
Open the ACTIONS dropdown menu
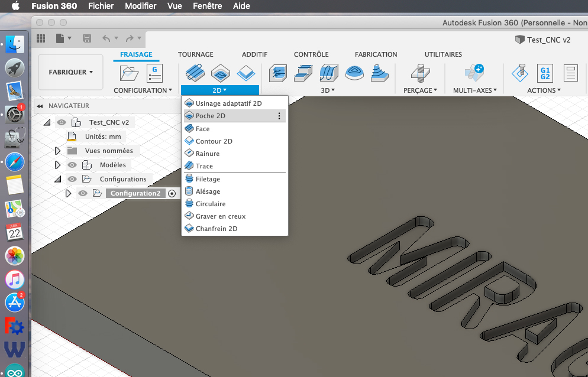(544, 90)
